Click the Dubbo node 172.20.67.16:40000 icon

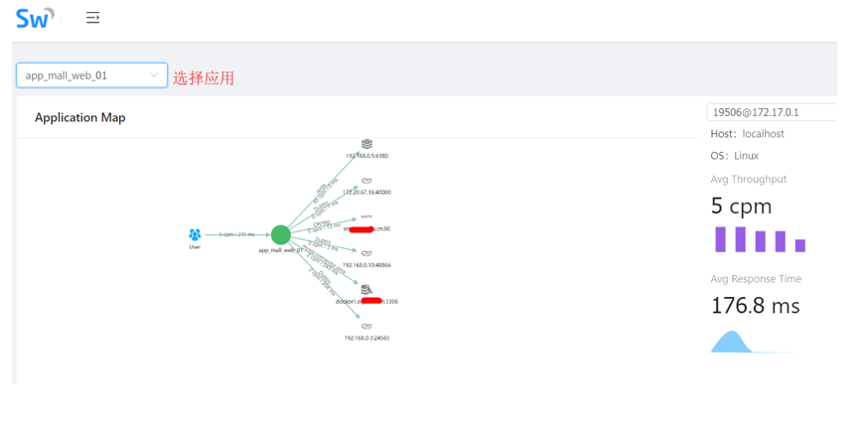point(366,181)
